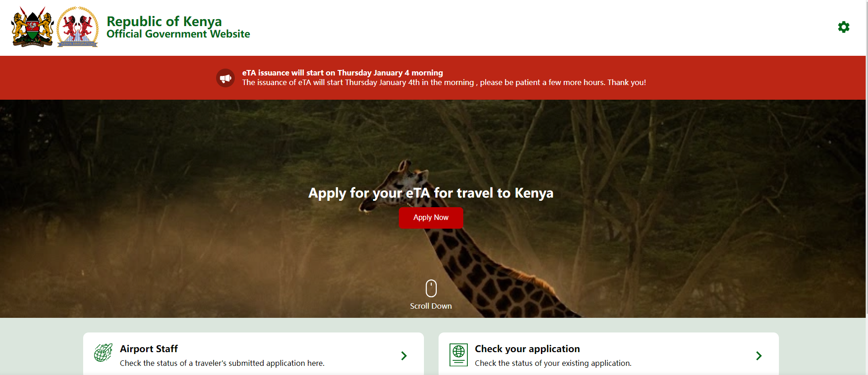Click the Apply Now button
This screenshot has width=868, height=375.
coord(431,218)
